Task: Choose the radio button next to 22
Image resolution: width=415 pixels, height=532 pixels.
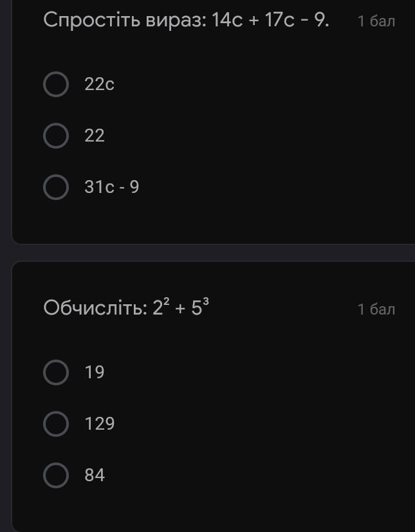Action: (x=56, y=136)
